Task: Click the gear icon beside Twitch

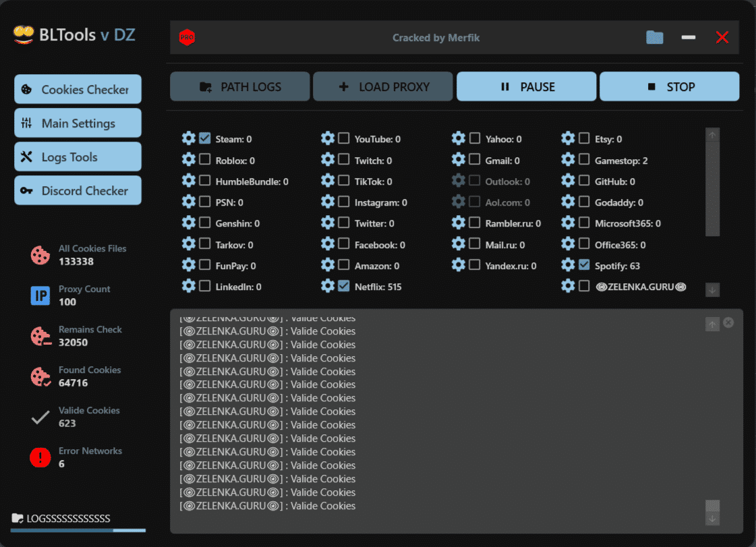Action: pyautogui.click(x=328, y=160)
